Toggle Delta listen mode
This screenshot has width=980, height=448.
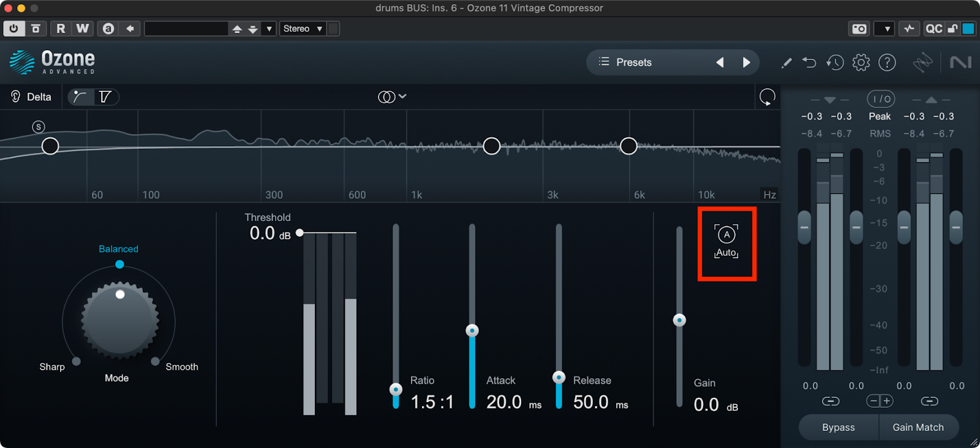[x=31, y=97]
